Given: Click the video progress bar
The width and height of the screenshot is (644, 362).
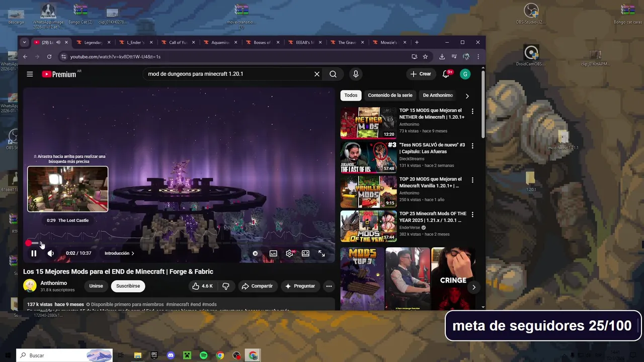Looking at the screenshot, I should [179, 243].
